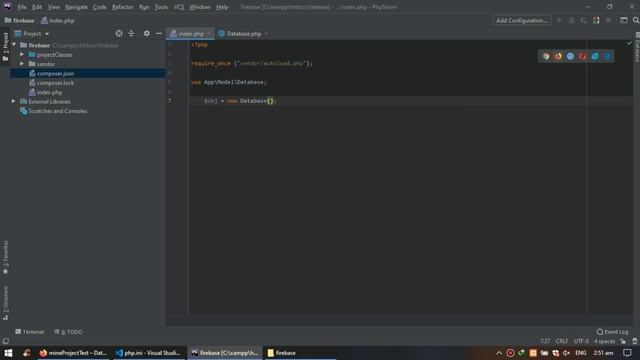Click the Run (play) toolbar icon

click(x=560, y=20)
